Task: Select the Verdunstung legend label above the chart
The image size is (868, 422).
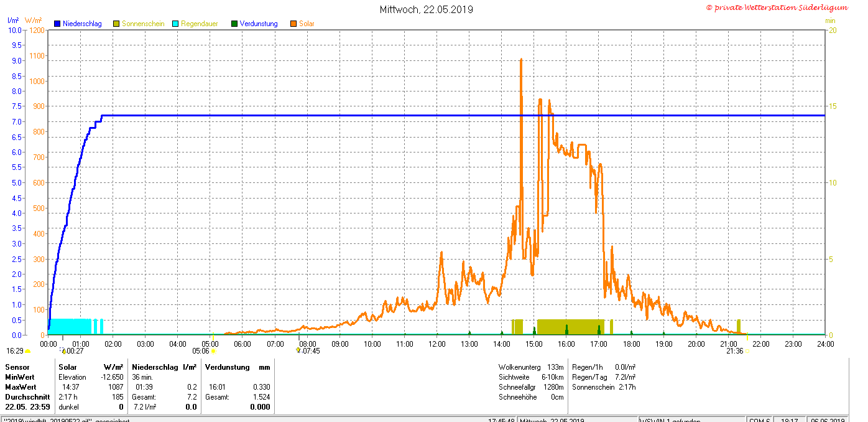Action: (x=259, y=24)
